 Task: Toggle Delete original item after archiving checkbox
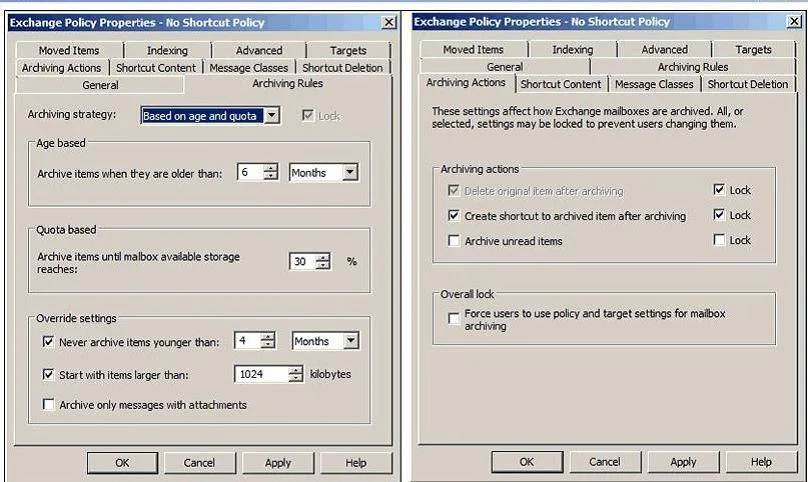coord(453,190)
